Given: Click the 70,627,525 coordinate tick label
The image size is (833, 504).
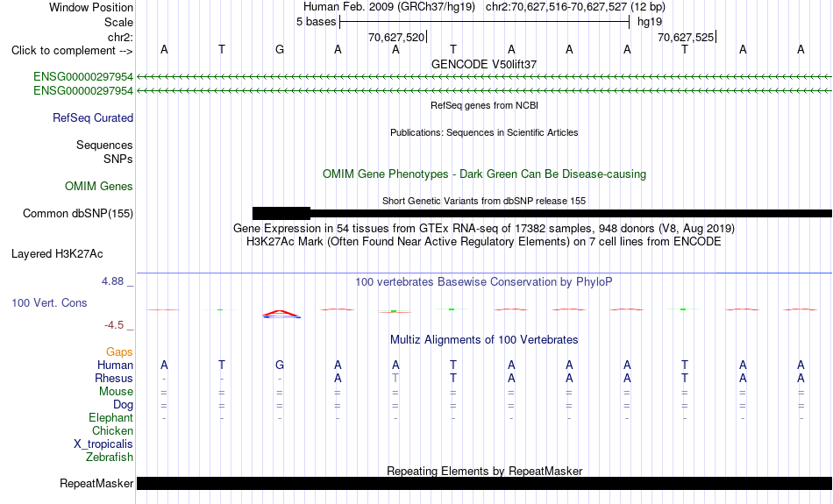Looking at the screenshot, I should (x=686, y=37).
